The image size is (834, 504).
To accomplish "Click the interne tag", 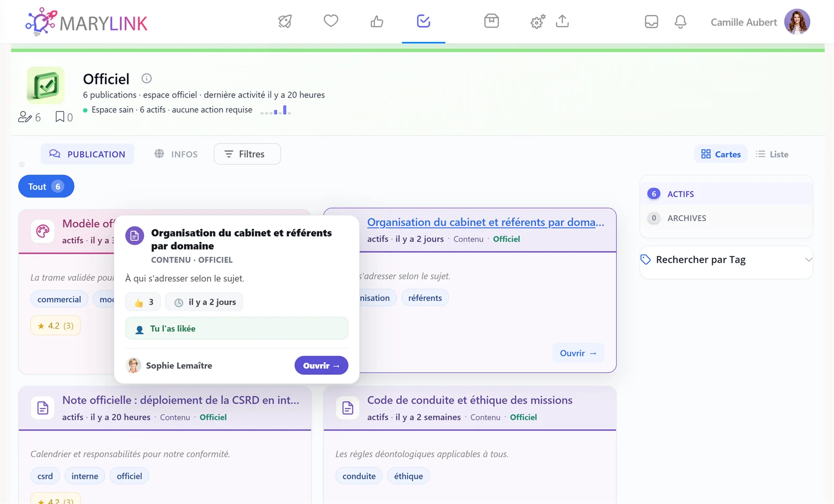I will tap(85, 476).
